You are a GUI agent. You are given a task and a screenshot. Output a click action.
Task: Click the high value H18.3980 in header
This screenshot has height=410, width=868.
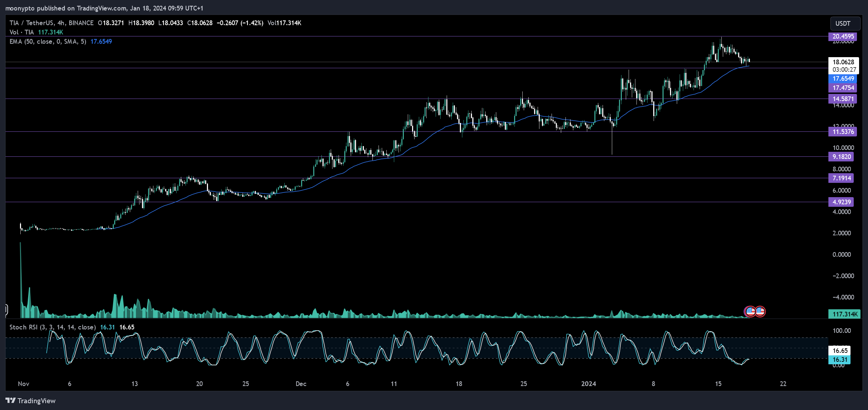[x=141, y=23]
